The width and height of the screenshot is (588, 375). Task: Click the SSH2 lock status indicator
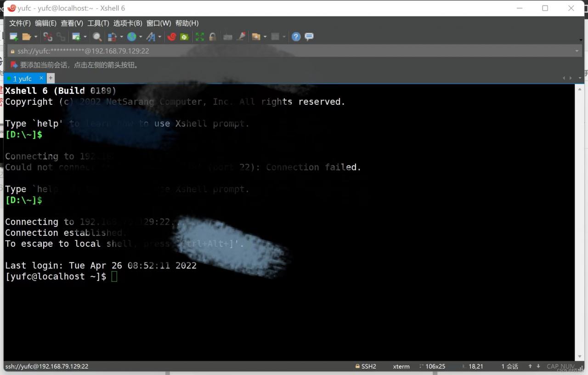click(x=366, y=366)
